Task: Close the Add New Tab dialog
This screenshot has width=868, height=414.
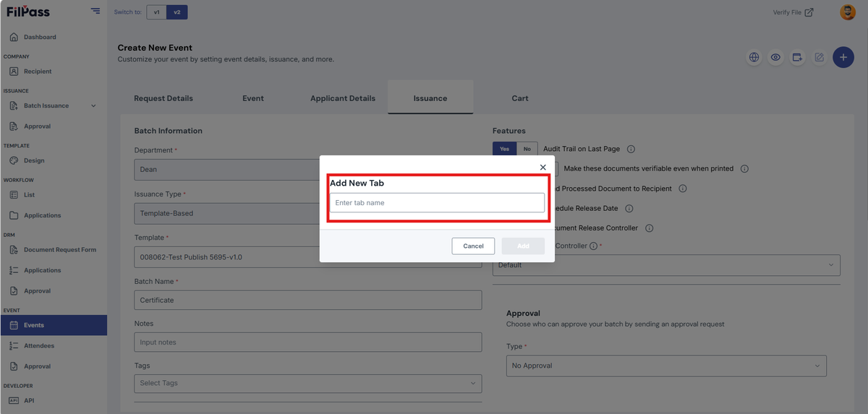Action: pos(543,167)
